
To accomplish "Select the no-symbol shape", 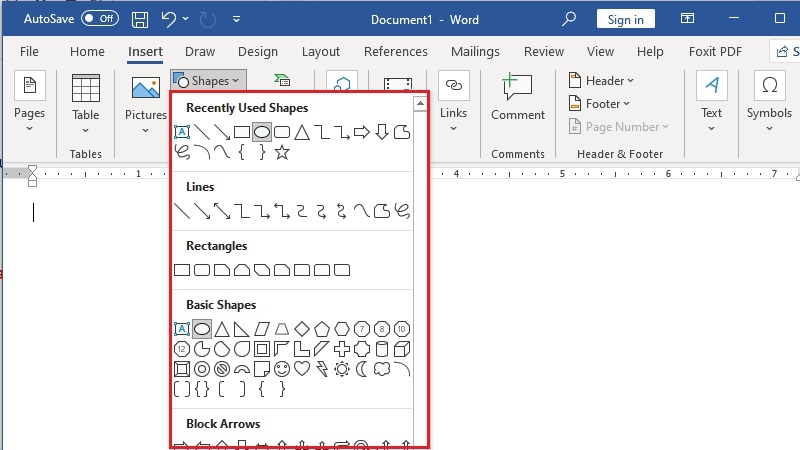I will 222,369.
